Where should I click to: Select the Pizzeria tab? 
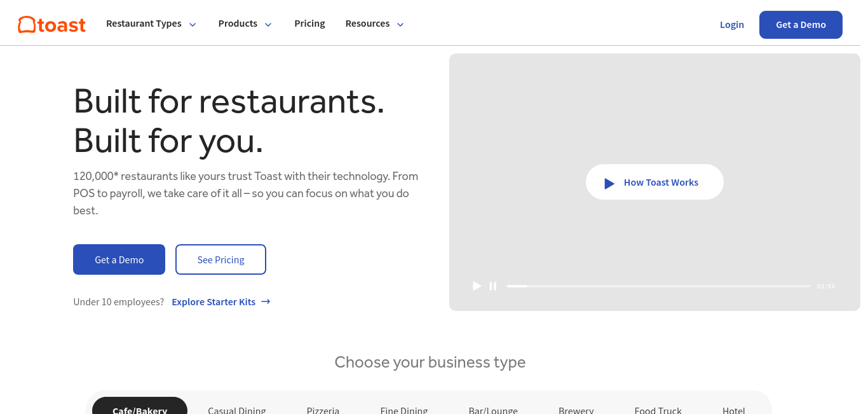coord(323,410)
